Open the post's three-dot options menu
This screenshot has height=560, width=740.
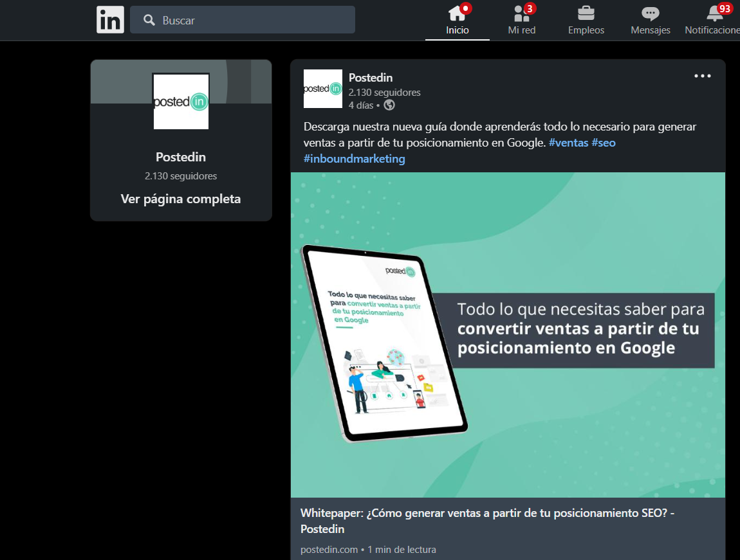coord(702,76)
